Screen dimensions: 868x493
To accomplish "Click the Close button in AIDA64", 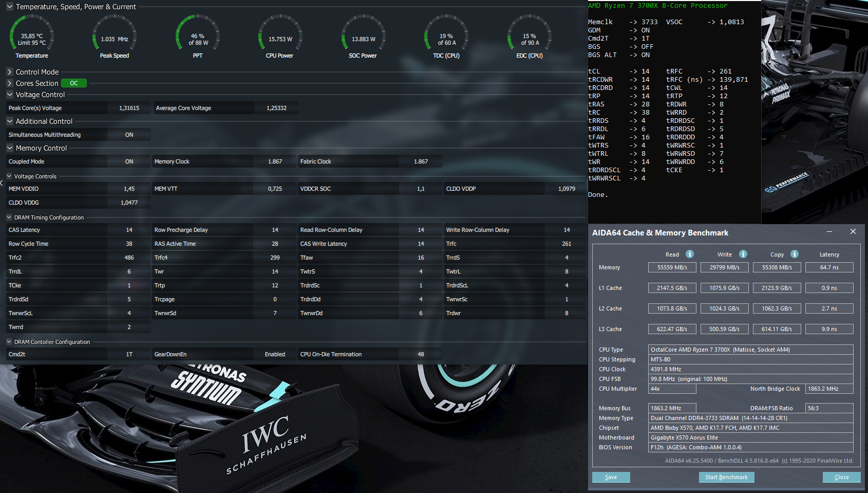I will tap(841, 477).
